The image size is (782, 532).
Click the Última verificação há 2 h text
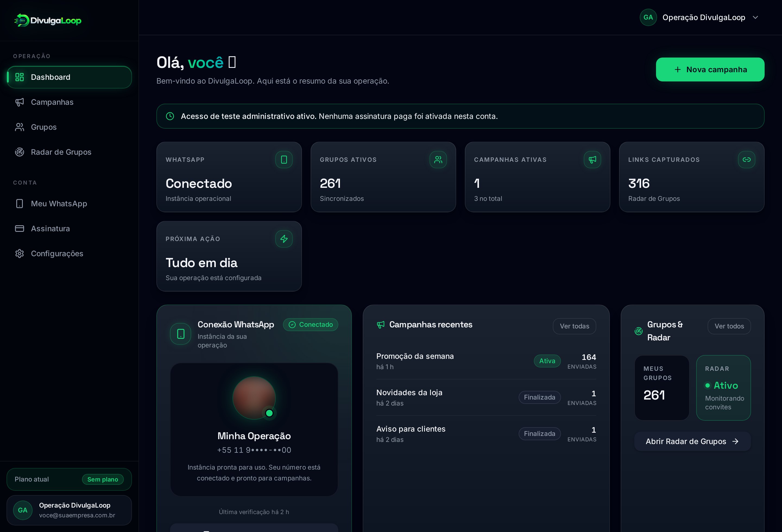tap(254, 512)
